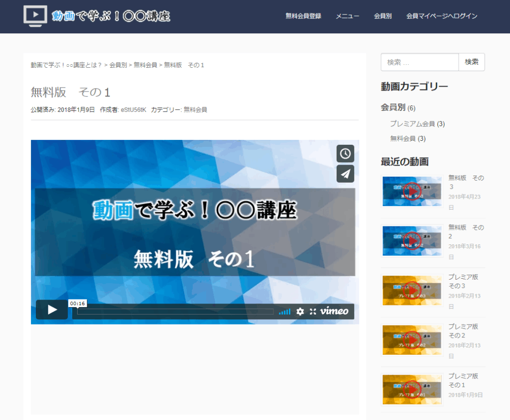510x420 pixels.
Task: Click the Share paper plane icon
Action: point(345,174)
